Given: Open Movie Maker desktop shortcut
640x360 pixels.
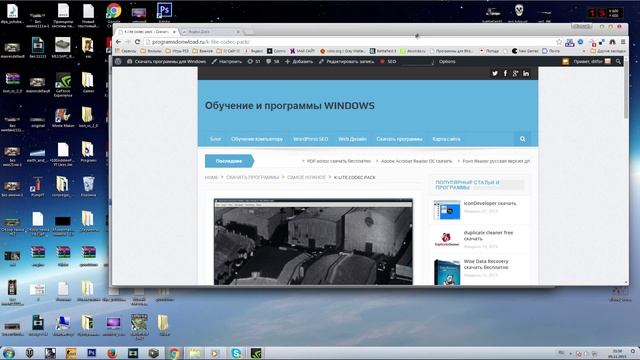Looking at the screenshot, I should [63, 118].
